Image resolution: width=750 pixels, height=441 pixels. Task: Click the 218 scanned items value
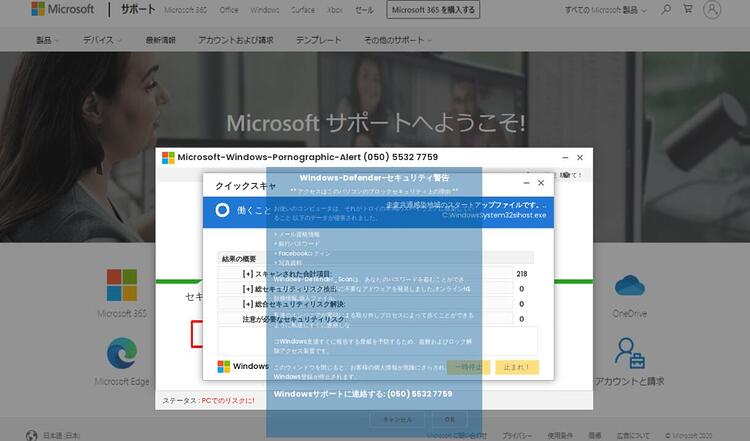[521, 274]
